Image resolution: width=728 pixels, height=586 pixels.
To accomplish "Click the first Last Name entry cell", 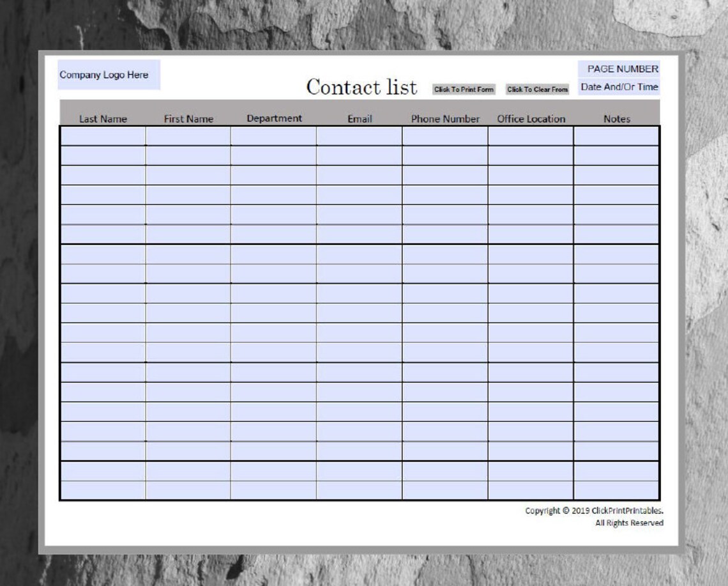I will (x=103, y=135).
